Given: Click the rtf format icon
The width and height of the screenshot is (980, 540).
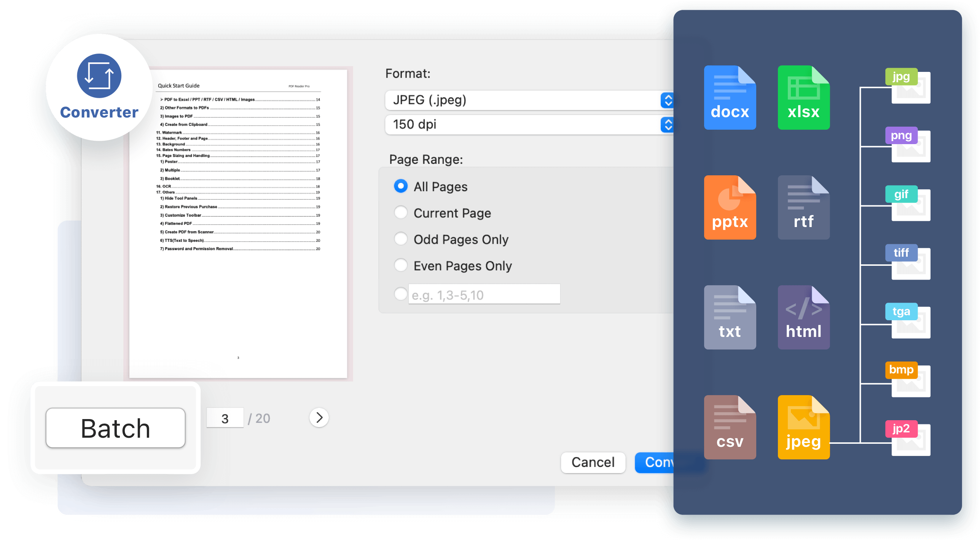Looking at the screenshot, I should 803,208.
